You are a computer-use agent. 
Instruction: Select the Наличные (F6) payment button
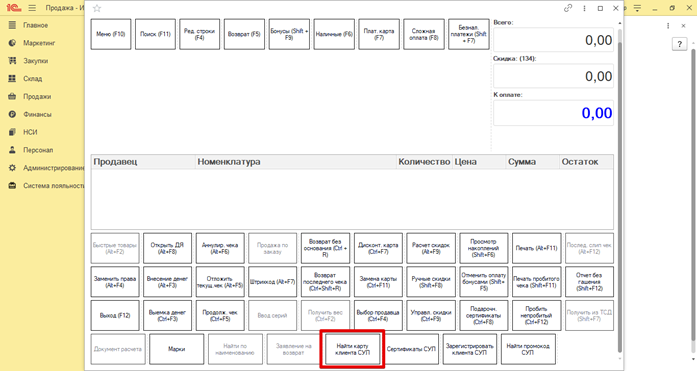pos(334,34)
